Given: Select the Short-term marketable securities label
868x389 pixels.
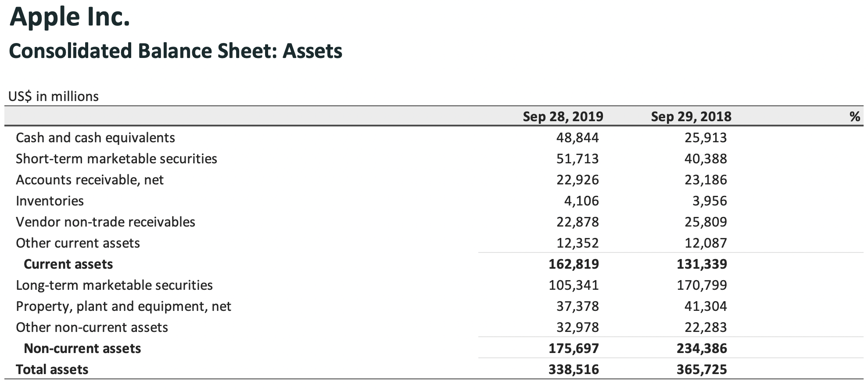Looking at the screenshot, I should (116, 159).
